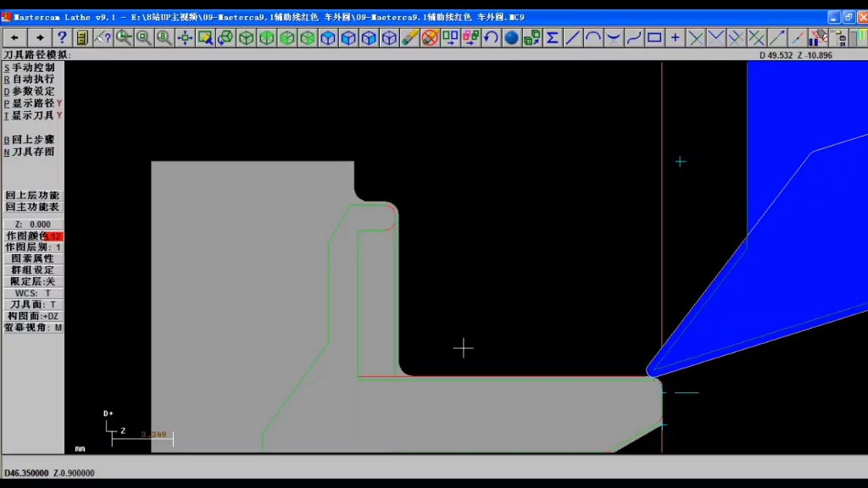The height and width of the screenshot is (488, 868).
Task: Click the Z: 0.000 depth field
Action: [x=33, y=224]
